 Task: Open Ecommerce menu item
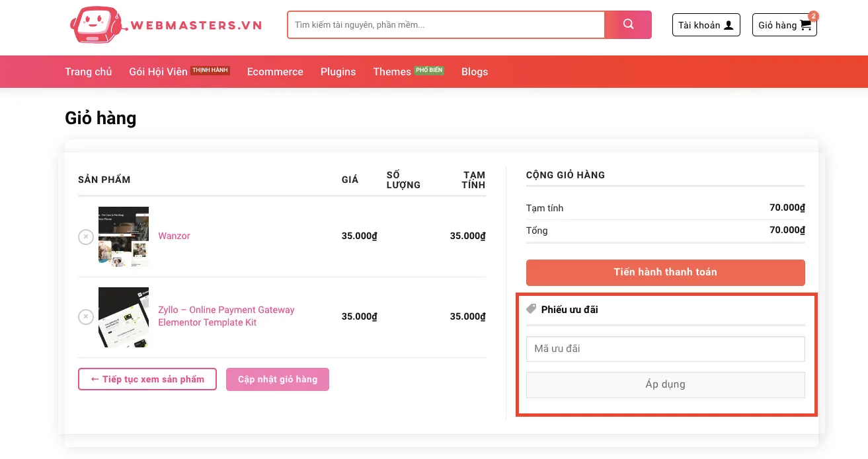point(275,71)
